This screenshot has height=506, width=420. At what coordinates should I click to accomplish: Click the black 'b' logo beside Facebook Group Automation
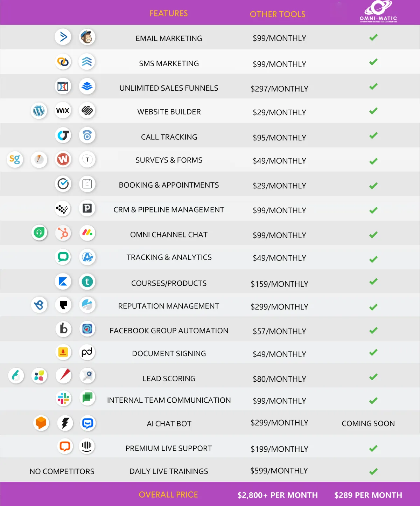point(63,329)
